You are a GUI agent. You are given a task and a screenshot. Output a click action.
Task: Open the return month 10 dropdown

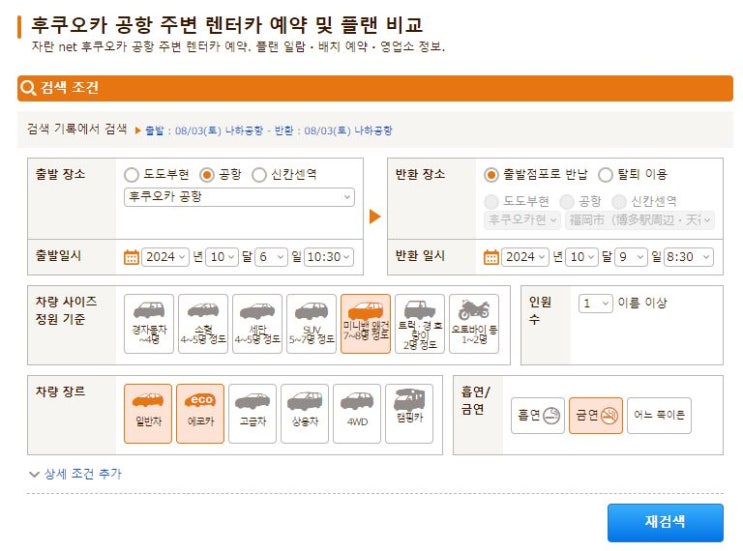tap(582, 257)
